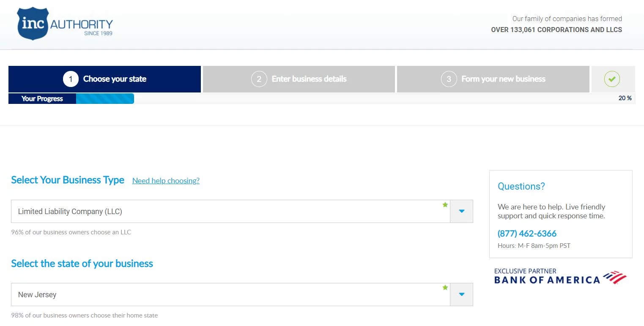The height and width of the screenshot is (326, 644).
Task: Click green star on state field
Action: tap(445, 288)
